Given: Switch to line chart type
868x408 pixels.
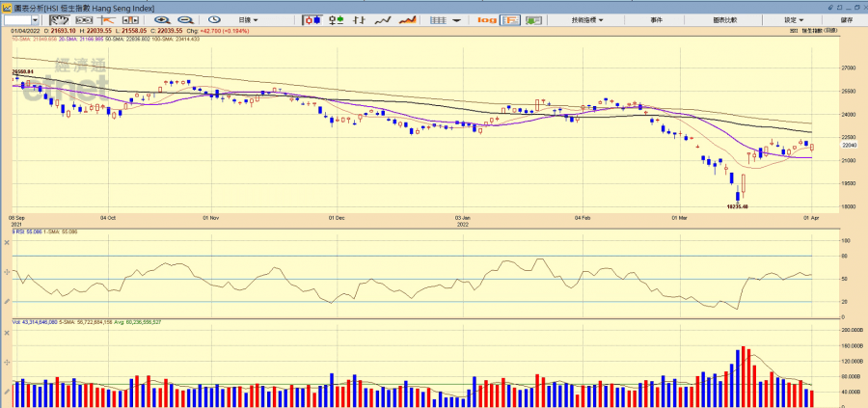Looking at the screenshot, I should coord(383,19).
